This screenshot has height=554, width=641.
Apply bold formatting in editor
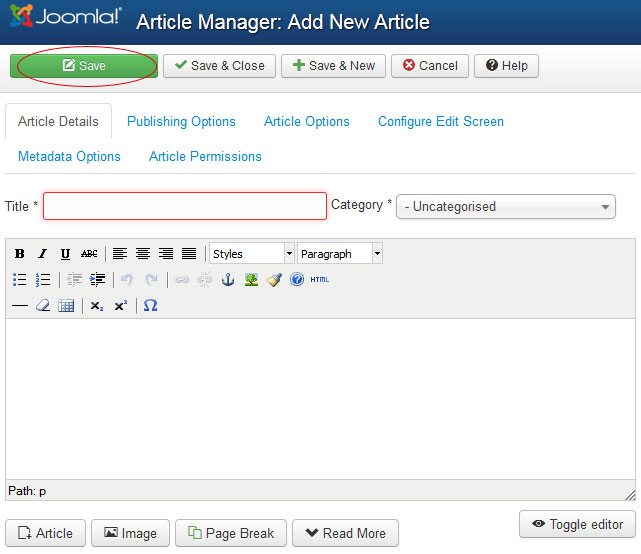tap(19, 254)
